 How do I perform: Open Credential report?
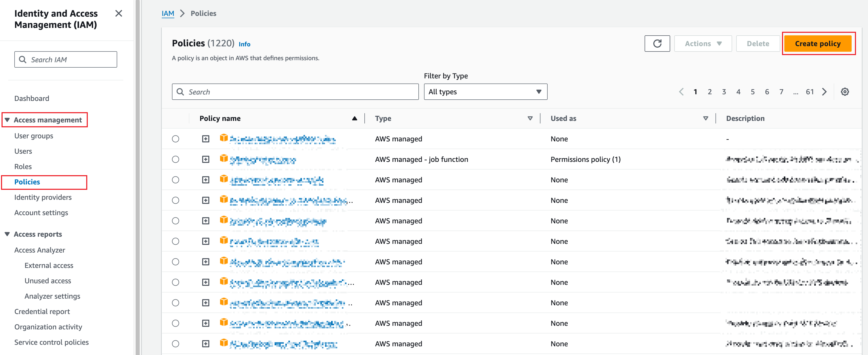click(42, 311)
